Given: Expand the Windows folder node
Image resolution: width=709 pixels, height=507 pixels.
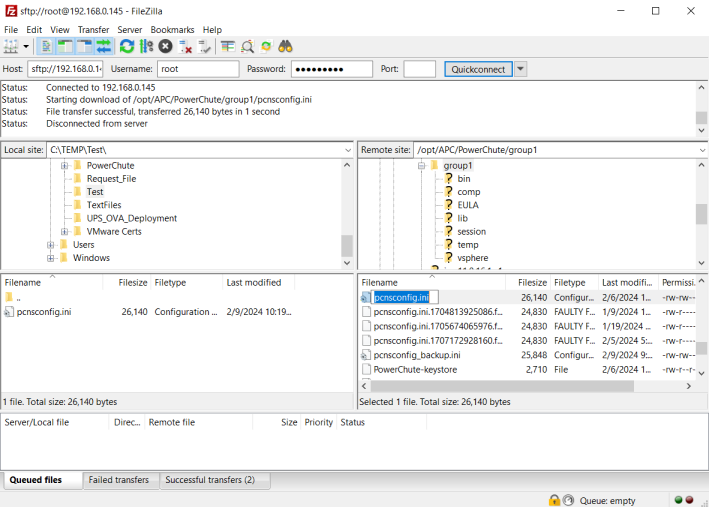Looking at the screenshot, I should click(51, 258).
